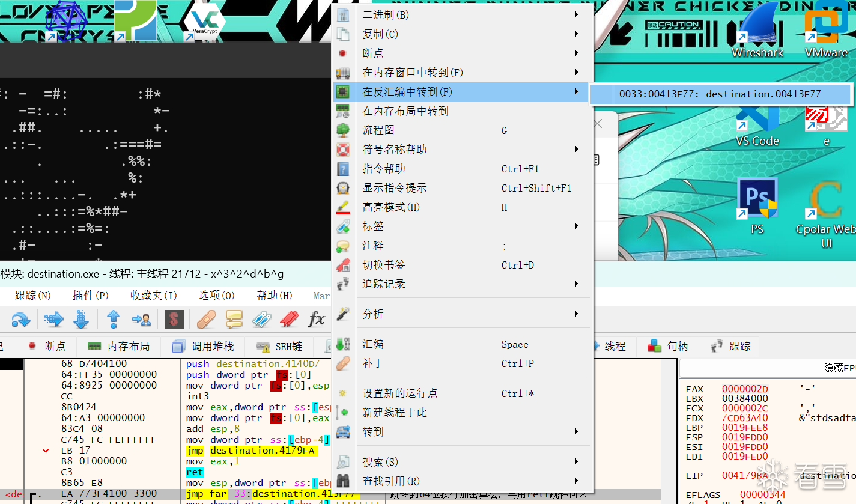The height and width of the screenshot is (504, 856).
Task: Choose 新建线程于此 menu entry
Action: pos(463,413)
